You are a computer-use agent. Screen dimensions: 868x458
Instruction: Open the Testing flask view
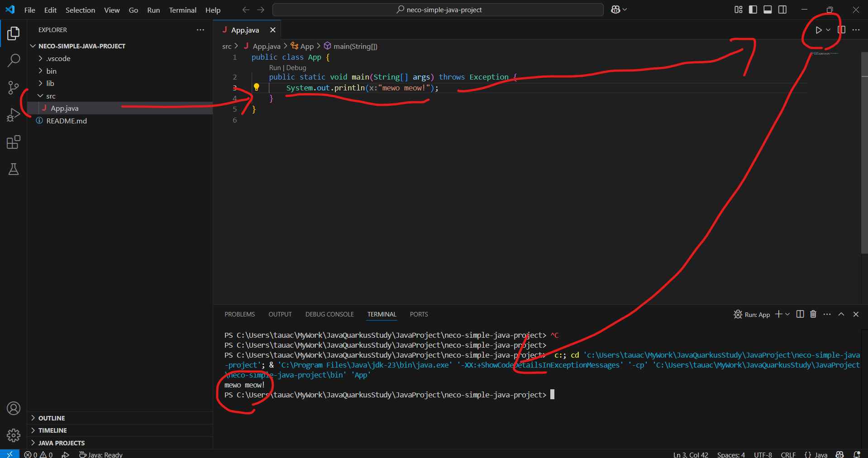coord(14,170)
